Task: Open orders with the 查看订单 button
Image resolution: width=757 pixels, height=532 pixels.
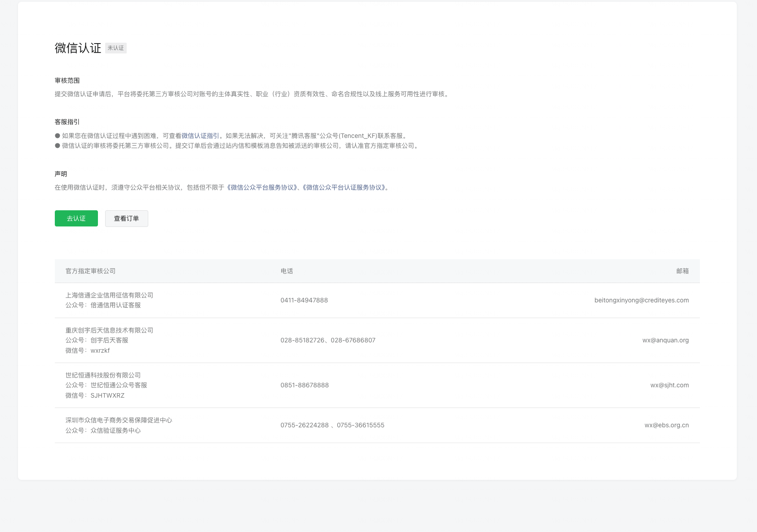Action: (x=126, y=218)
